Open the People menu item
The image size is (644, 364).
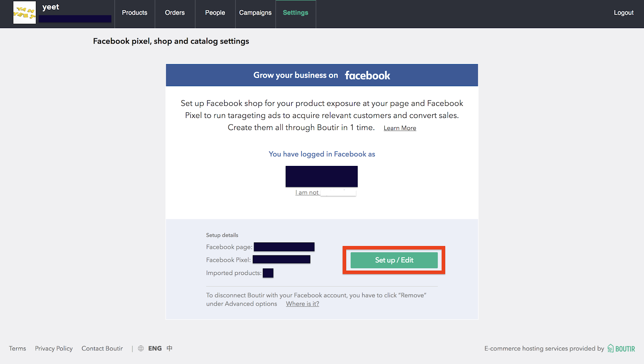215,13
